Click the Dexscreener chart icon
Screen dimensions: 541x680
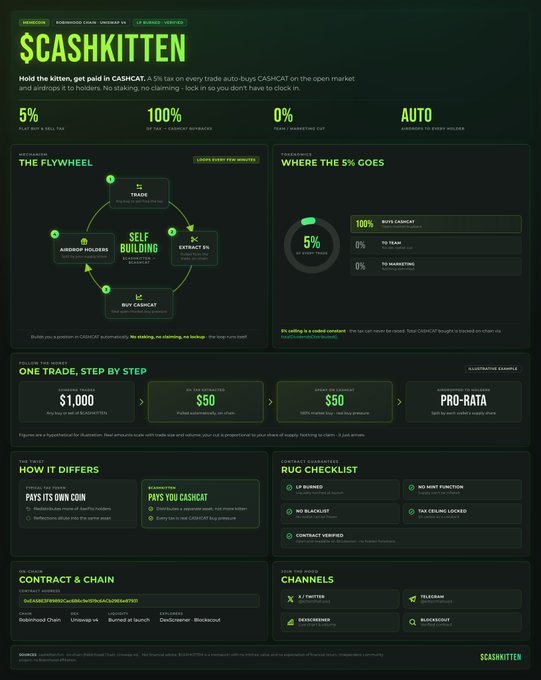[x=290, y=622]
